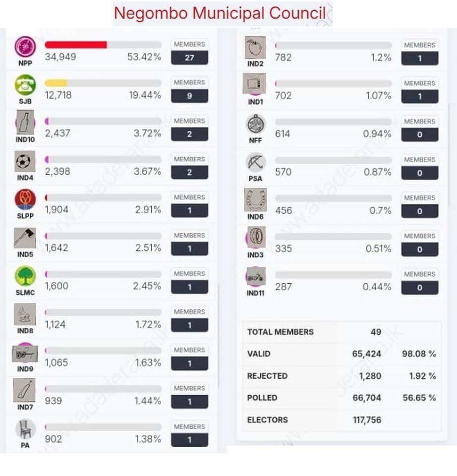The width and height of the screenshot is (457, 476).
Task: Click NPP members count badge 27
Action: pyautogui.click(x=190, y=58)
